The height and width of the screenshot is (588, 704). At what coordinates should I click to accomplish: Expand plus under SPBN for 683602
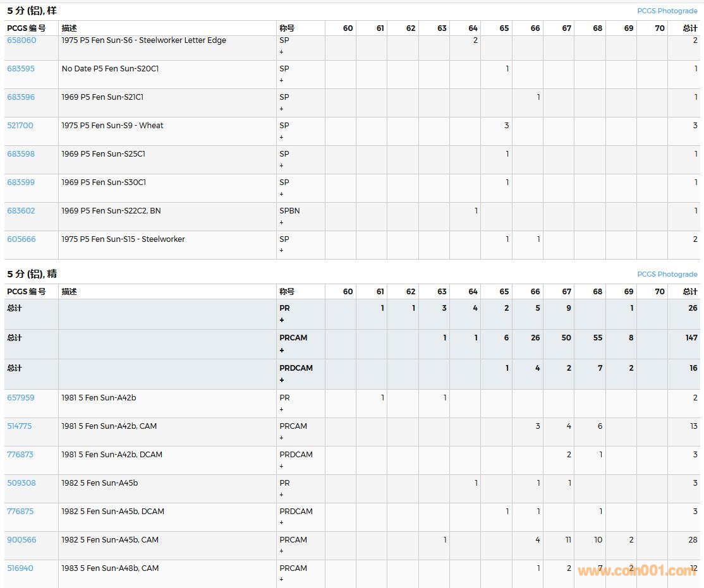click(x=282, y=222)
